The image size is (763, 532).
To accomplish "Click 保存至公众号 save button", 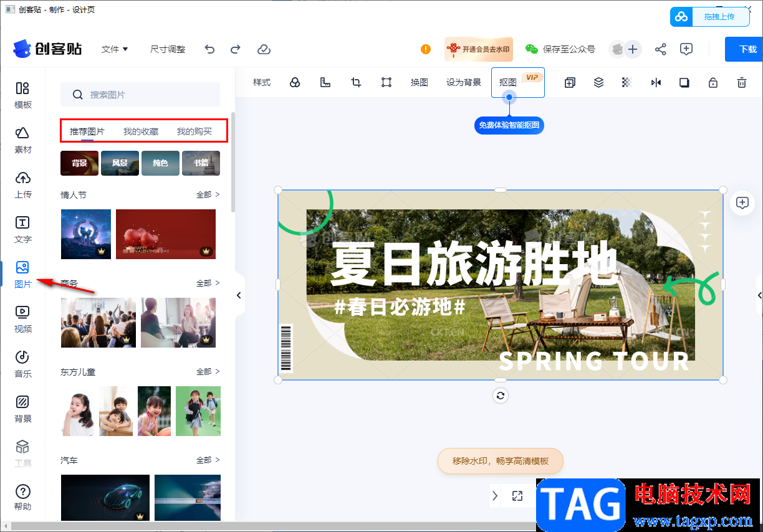I will point(560,49).
